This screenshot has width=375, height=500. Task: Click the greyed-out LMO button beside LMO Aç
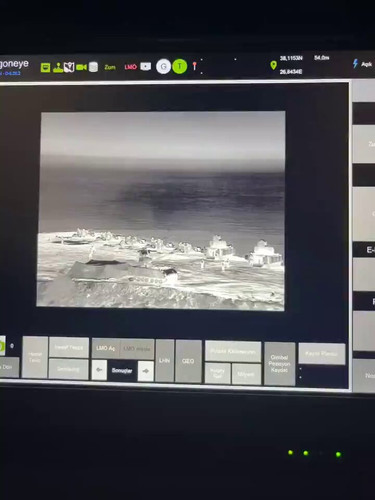pos(137,349)
